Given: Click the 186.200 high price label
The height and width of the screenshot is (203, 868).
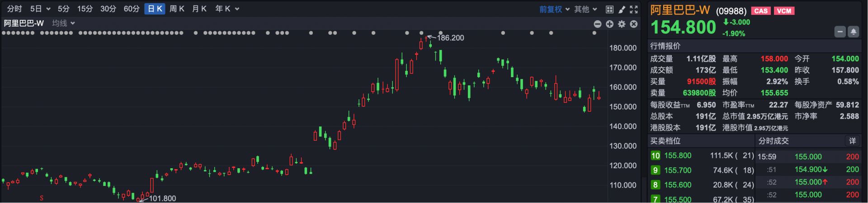Looking at the screenshot, I should coord(450,38).
